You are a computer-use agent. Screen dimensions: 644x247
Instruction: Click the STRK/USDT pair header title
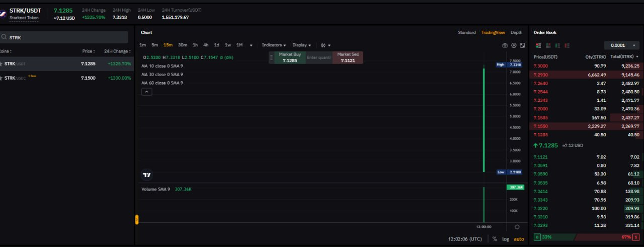tap(25, 10)
